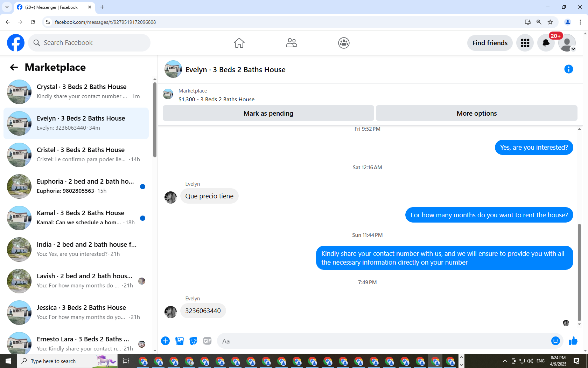Open Euphoria's 2 bed and 2 bath conversation
The image size is (588, 368).
(x=76, y=186)
